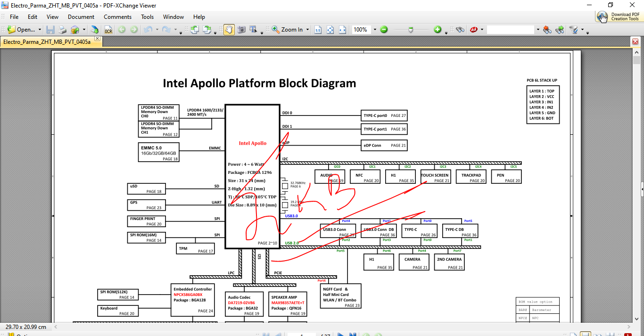Select the Snapshot camera tool
This screenshot has height=336, width=644.
[x=241, y=29]
